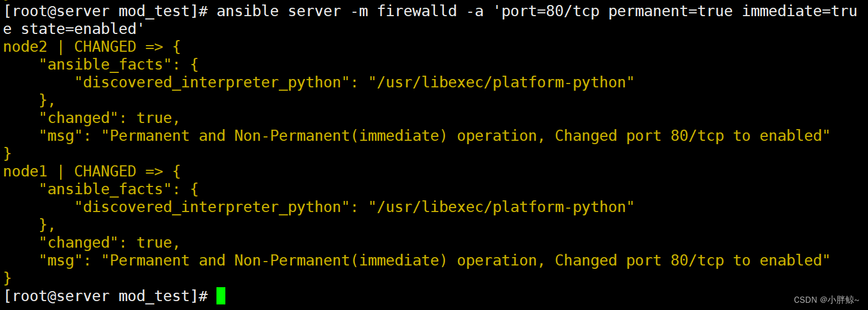The width and height of the screenshot is (868, 310).
Task: Click the "node2" host name in output
Action: click(x=25, y=47)
